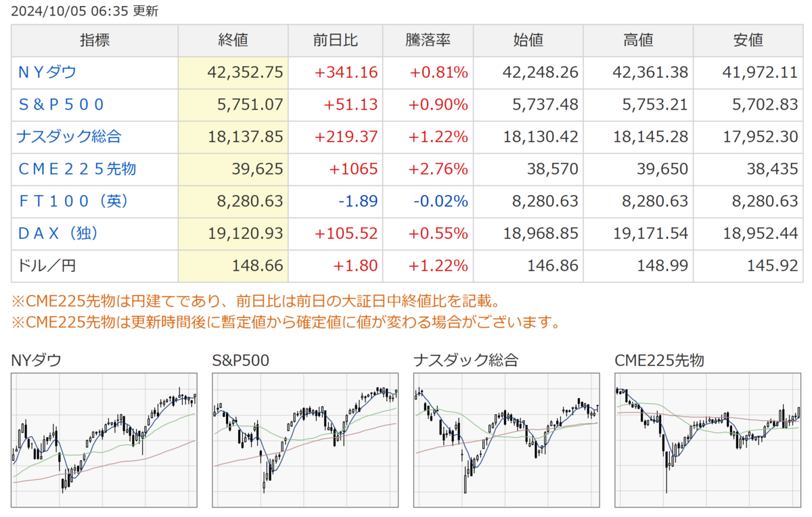
Task: Click the 終値 column header
Action: pyautogui.click(x=233, y=41)
